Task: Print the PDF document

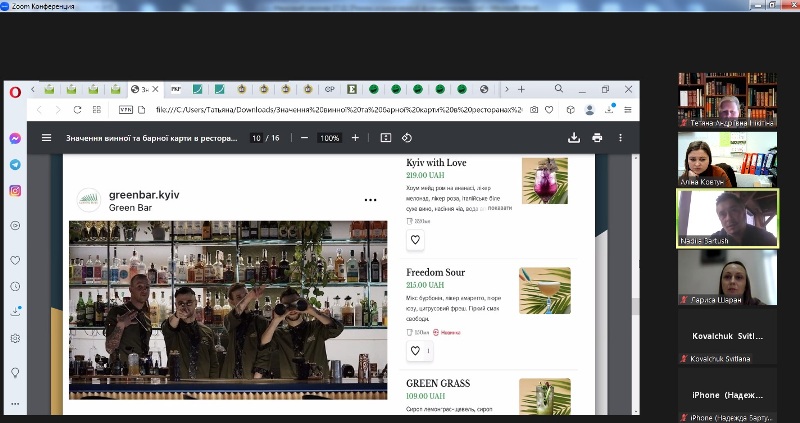Action: 597,138
